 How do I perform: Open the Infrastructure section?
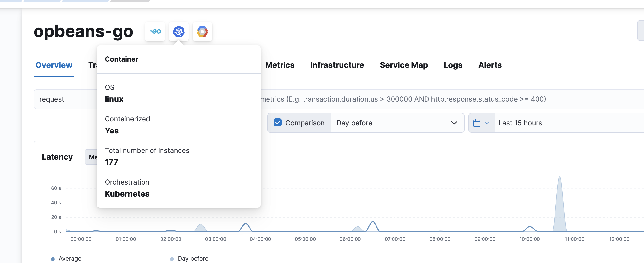click(x=337, y=65)
